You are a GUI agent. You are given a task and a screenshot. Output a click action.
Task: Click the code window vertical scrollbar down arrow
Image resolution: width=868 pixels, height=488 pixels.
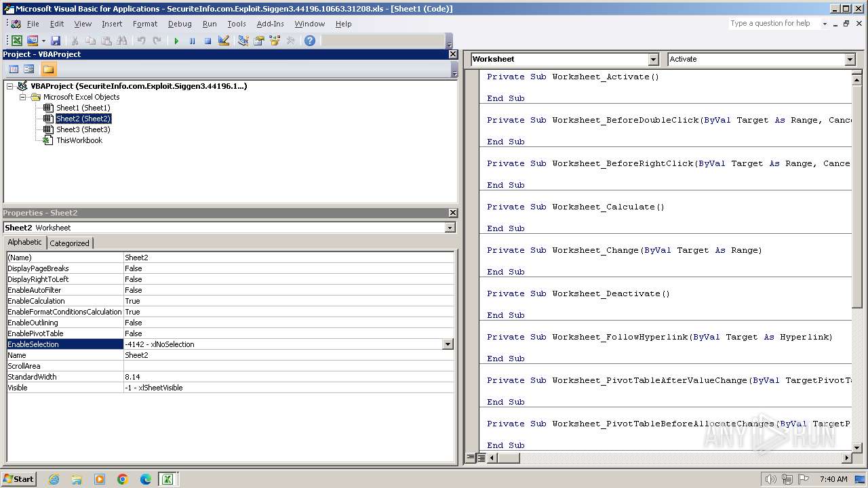click(858, 447)
